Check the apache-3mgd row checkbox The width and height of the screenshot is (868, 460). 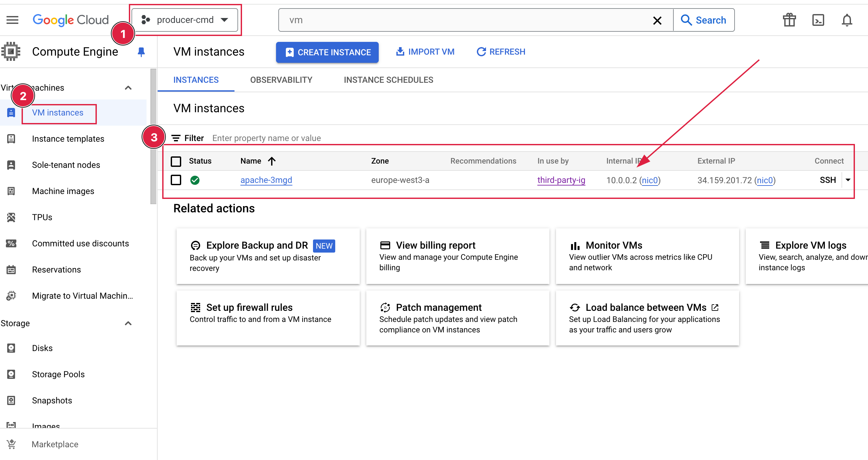[x=176, y=180]
